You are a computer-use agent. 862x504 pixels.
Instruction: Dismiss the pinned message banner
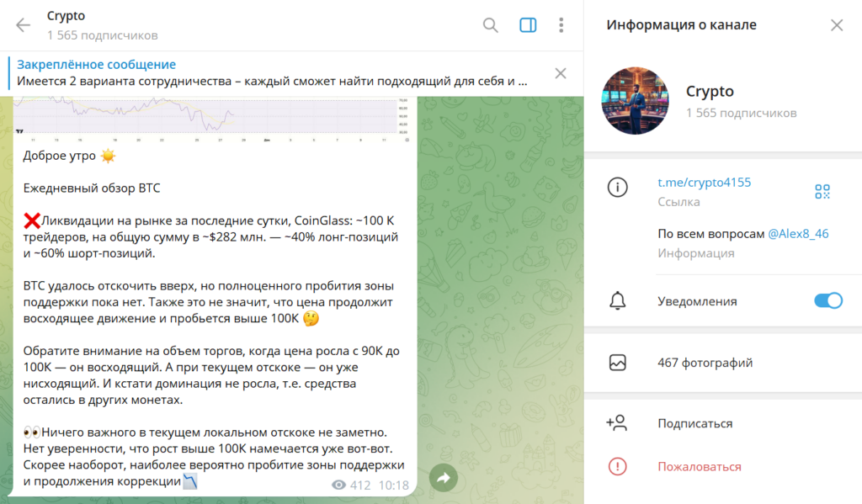(x=560, y=73)
